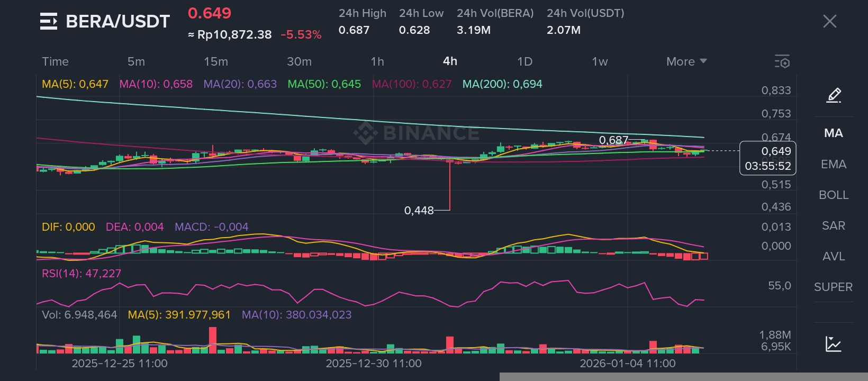The image size is (868, 381).
Task: Enable the BOLL indicator
Action: (x=834, y=195)
